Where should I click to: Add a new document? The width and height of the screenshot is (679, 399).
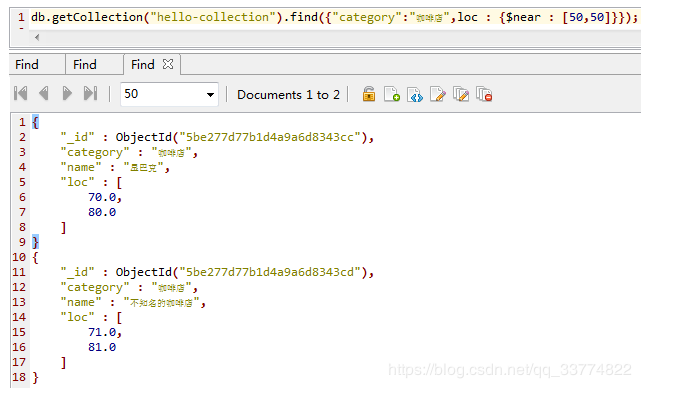pyautogui.click(x=392, y=94)
